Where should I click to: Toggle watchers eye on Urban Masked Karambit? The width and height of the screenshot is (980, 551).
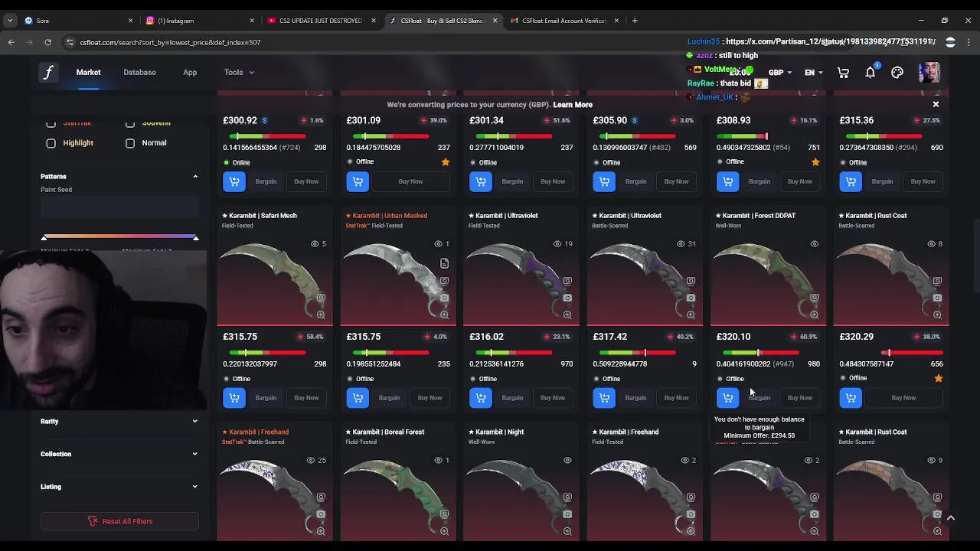[438, 244]
